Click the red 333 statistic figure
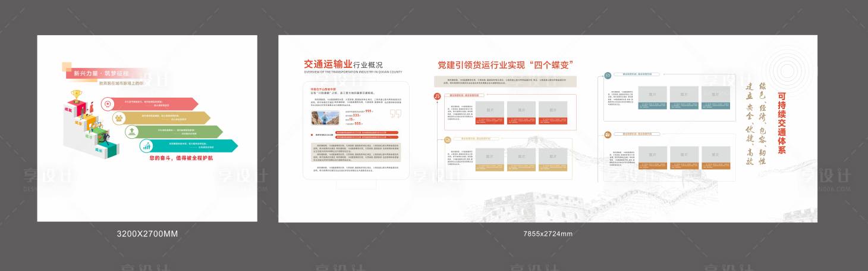 tap(356, 116)
